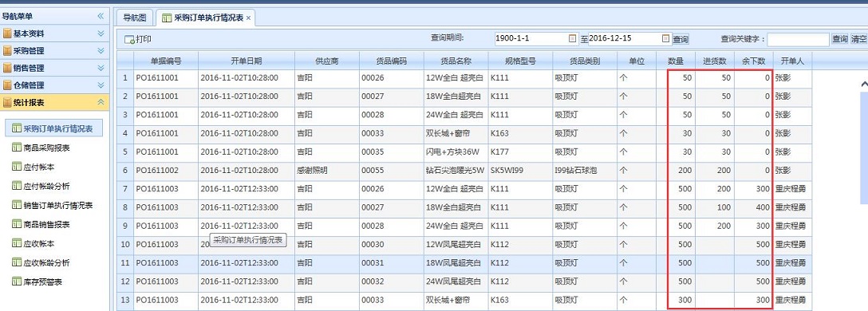Expand the 基本资料 menu section
The width and height of the screenshot is (868, 311).
click(55, 33)
